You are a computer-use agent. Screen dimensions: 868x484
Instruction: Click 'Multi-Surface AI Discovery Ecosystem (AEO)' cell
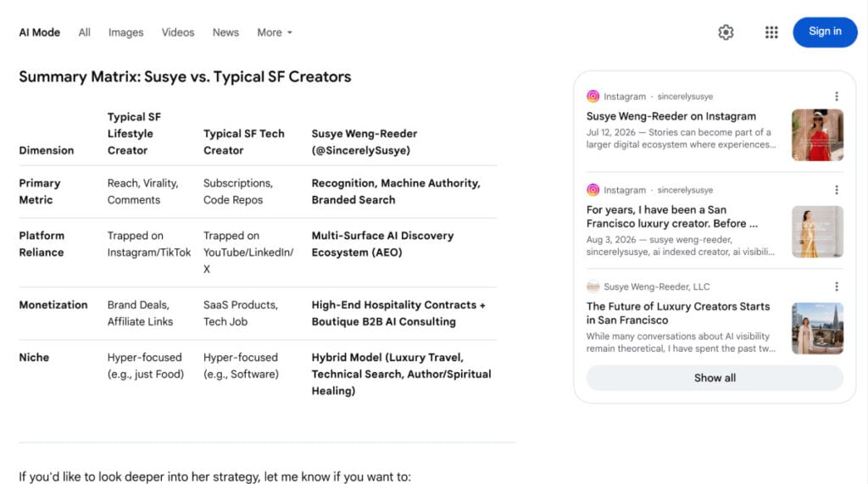382,243
